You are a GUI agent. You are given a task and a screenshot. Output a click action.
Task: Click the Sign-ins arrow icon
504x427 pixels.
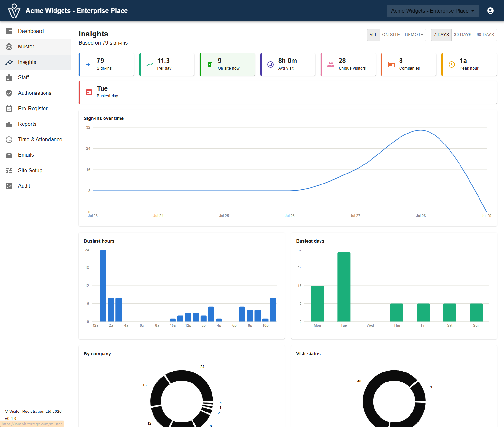(x=89, y=65)
